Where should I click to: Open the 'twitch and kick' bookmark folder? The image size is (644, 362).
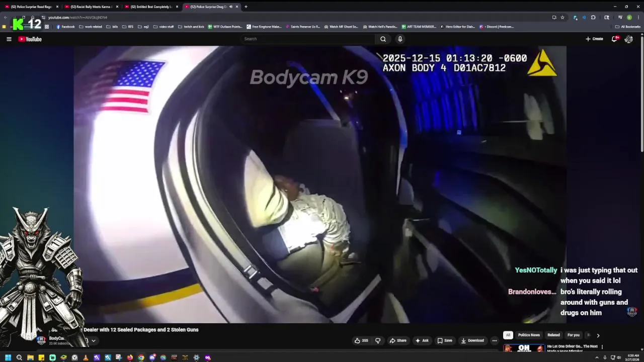pos(191,27)
